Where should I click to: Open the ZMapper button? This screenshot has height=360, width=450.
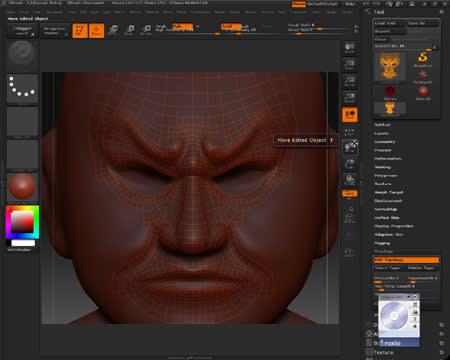[x=23, y=31]
